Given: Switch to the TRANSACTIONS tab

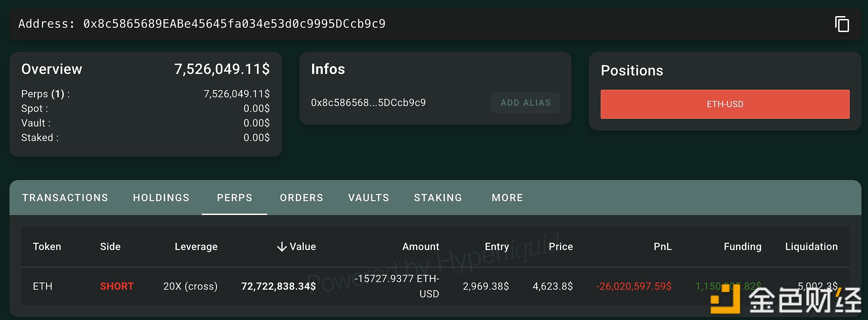Looking at the screenshot, I should (65, 198).
